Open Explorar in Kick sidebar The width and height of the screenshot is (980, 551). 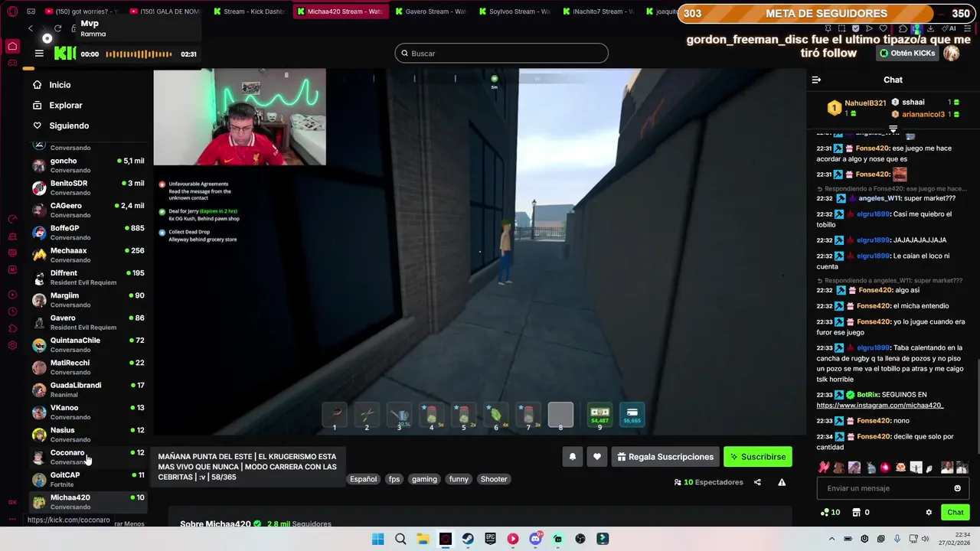tap(65, 106)
